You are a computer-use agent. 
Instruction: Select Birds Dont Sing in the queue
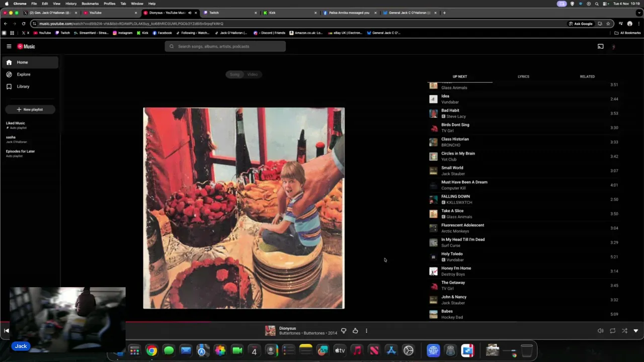pos(523,128)
